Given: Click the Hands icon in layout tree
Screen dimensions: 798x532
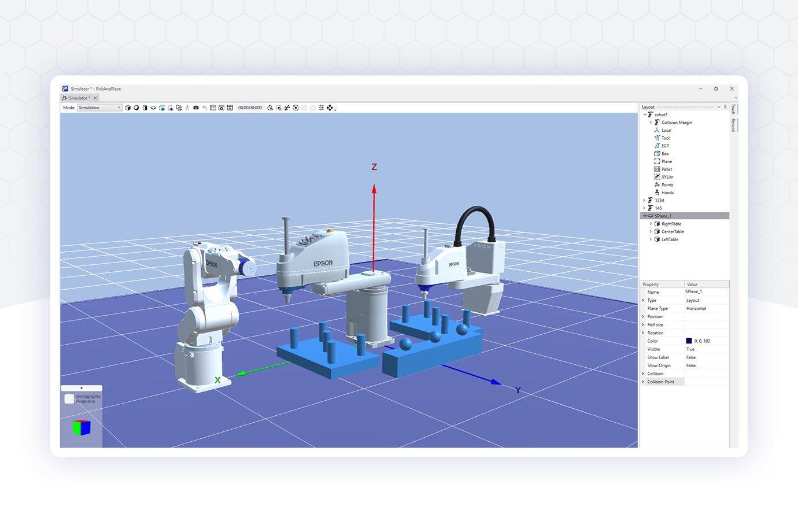Looking at the screenshot, I should coord(657,193).
